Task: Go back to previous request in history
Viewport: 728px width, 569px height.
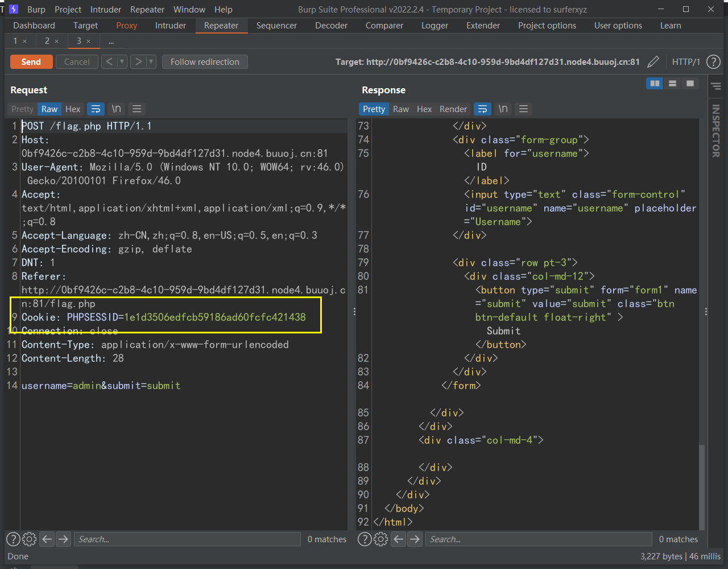Action: point(109,62)
